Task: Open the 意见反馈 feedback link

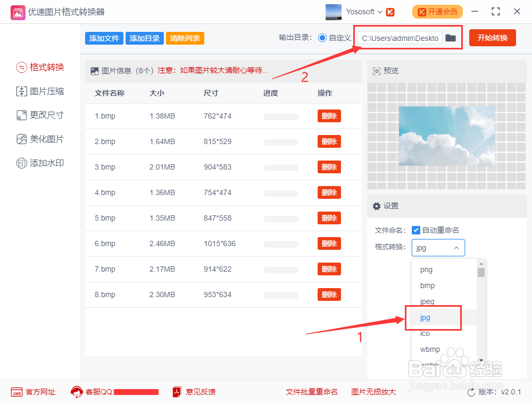Action: (x=194, y=392)
